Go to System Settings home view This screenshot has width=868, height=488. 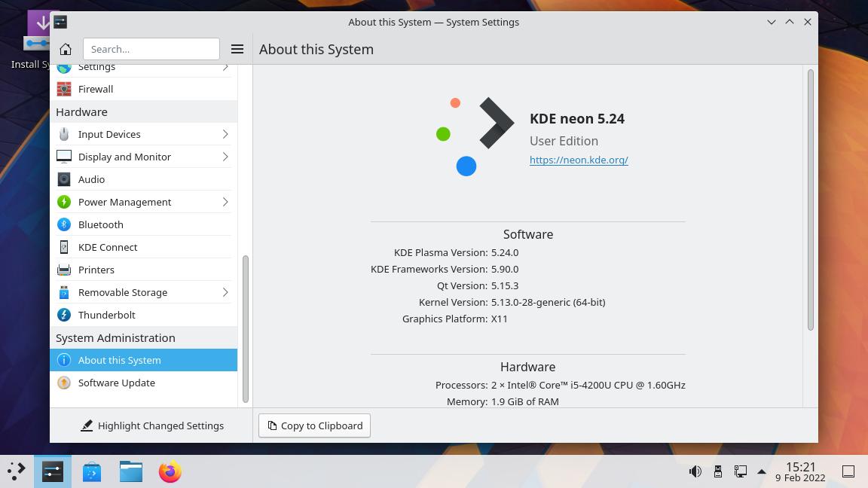click(x=66, y=49)
